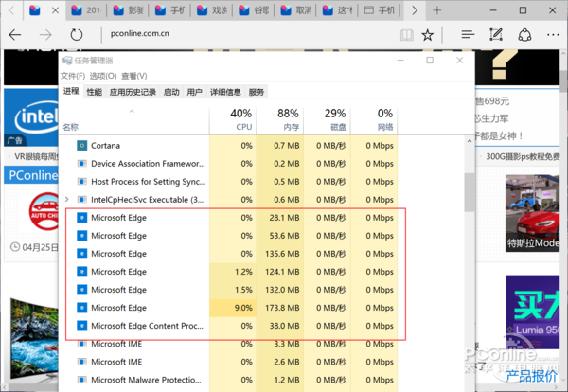
Task: Click the Microsoft Malware Protection process icon
Action: click(81, 380)
